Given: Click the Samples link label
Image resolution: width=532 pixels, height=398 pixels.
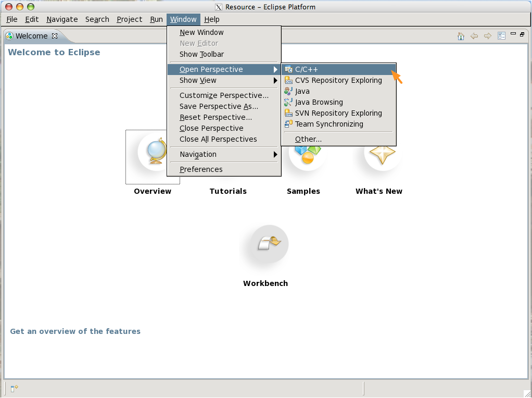Looking at the screenshot, I should (x=303, y=191).
